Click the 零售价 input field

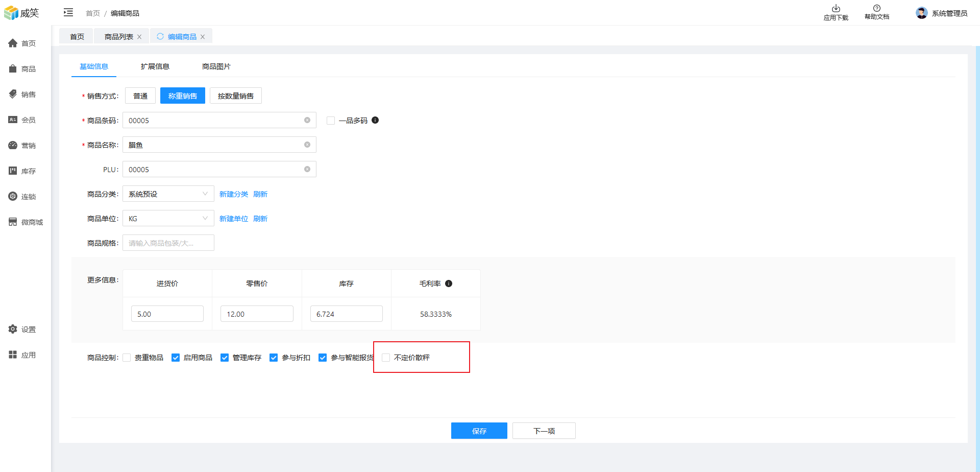coord(257,314)
